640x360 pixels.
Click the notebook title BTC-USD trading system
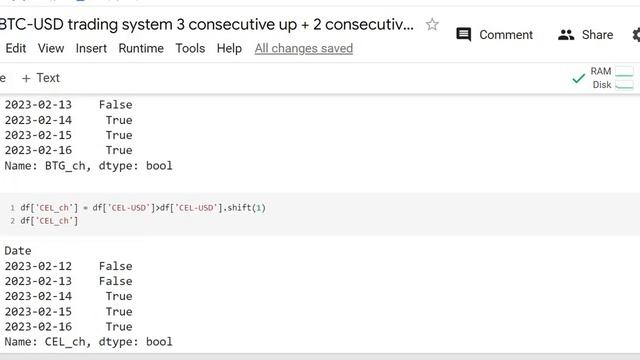pos(207,24)
